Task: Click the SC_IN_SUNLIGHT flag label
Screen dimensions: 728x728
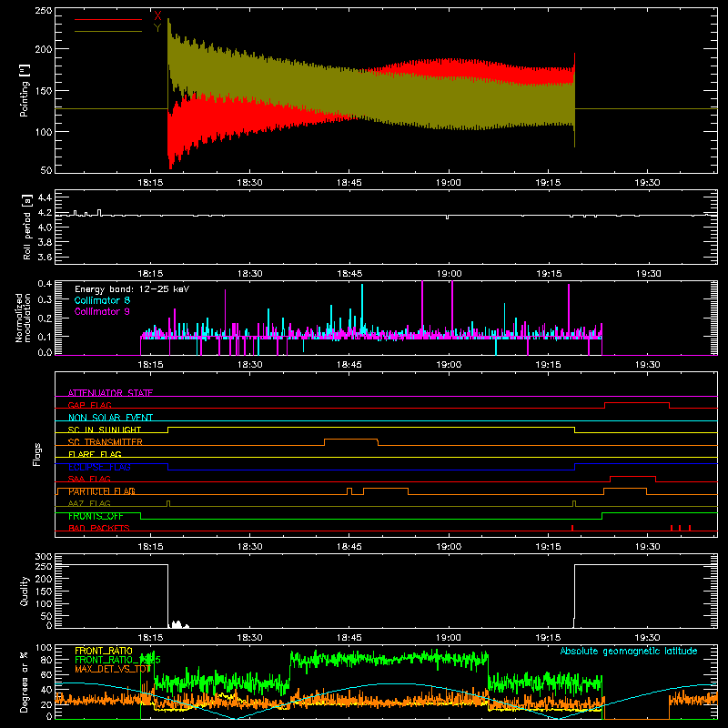Action: pyautogui.click(x=105, y=430)
